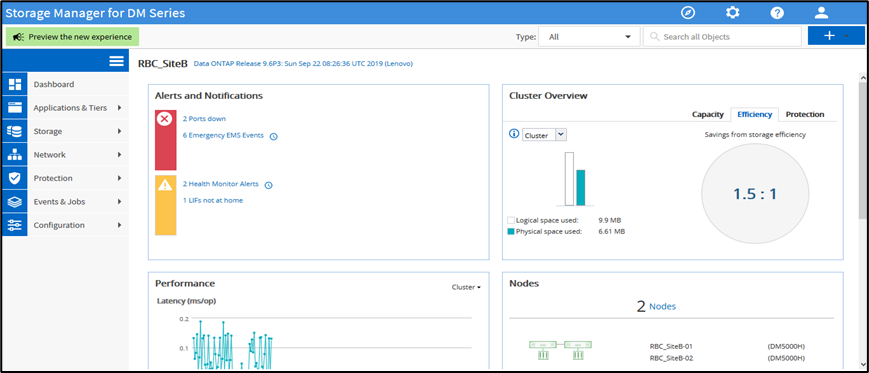
Task: Expand the Configuration menu arrow
Action: [x=119, y=225]
